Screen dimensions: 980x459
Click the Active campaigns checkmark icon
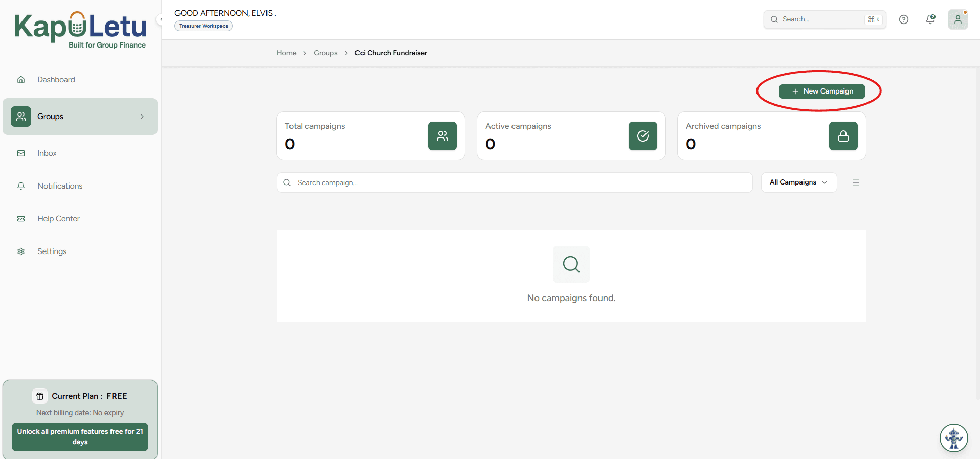(x=643, y=136)
